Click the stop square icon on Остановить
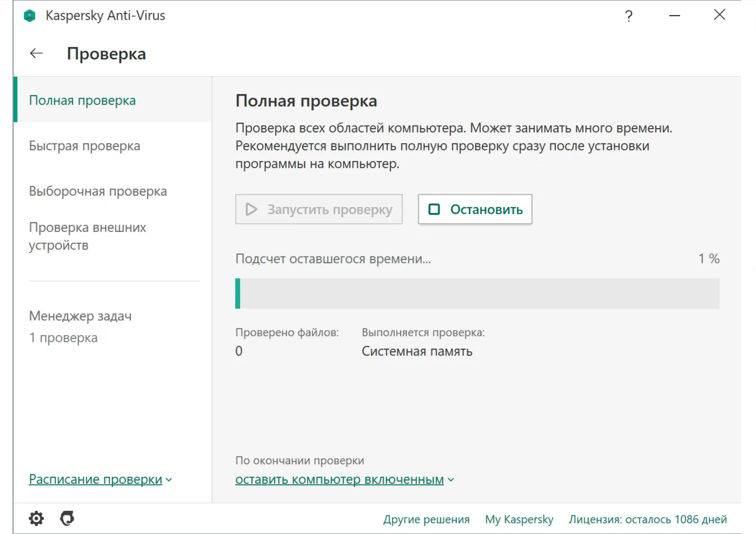The image size is (756, 534). [x=434, y=209]
